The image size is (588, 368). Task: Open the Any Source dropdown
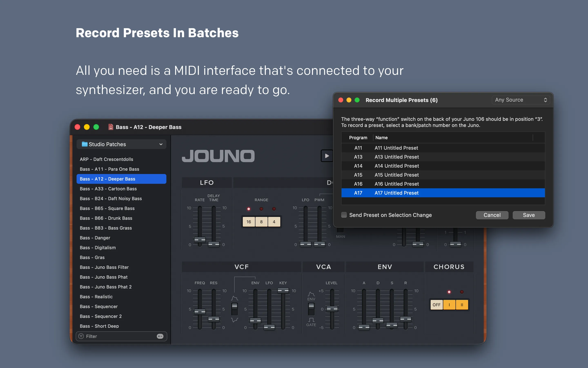[521, 100]
